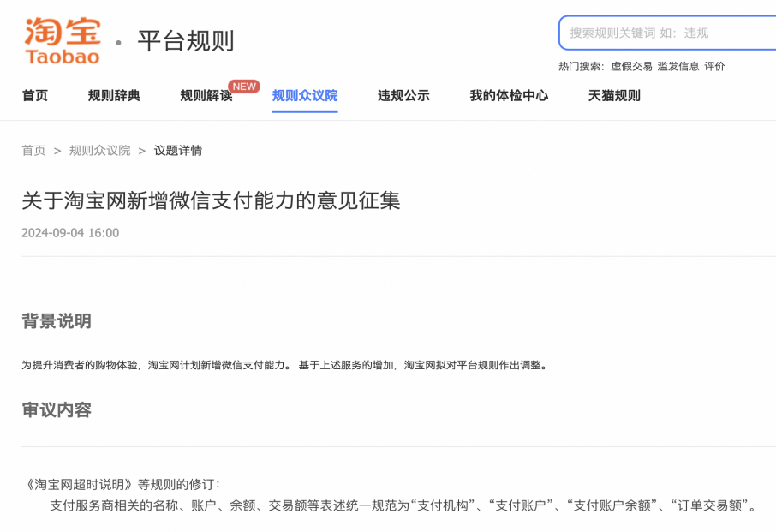Click the 热门搜索 label

(x=582, y=66)
